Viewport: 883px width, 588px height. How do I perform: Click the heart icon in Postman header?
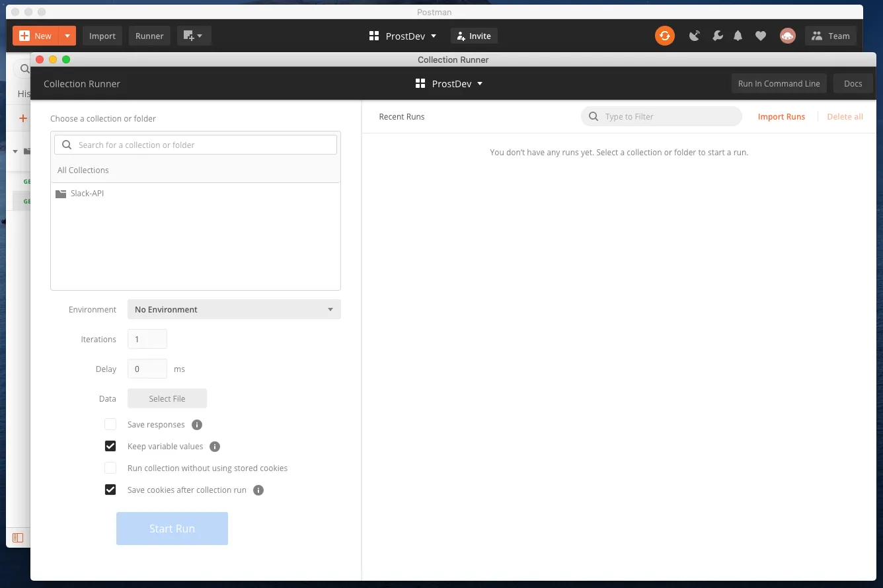761,36
